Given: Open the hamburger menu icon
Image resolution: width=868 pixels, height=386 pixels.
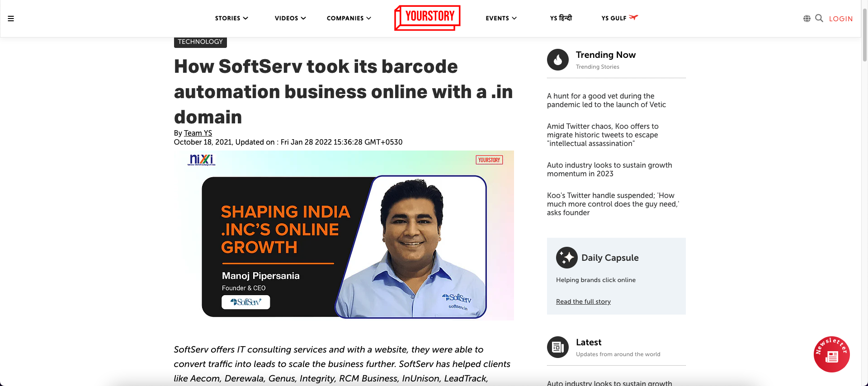Looking at the screenshot, I should tap(11, 19).
